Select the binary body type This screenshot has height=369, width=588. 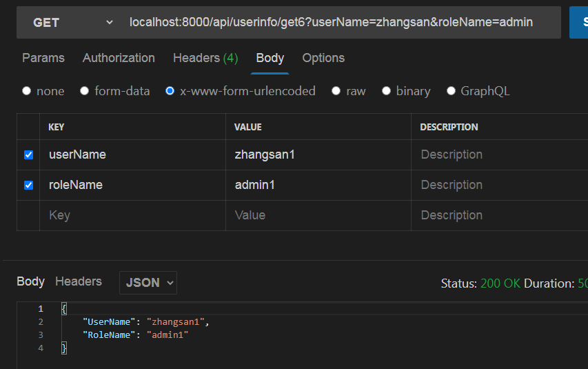[x=386, y=91]
